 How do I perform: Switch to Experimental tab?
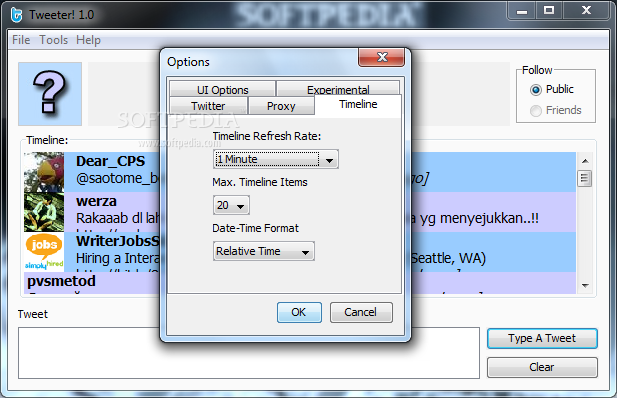click(x=338, y=89)
